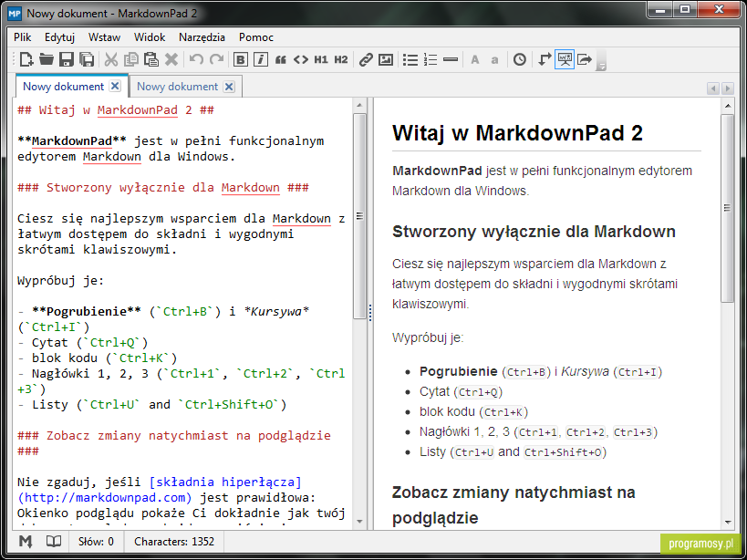747x560 pixels.
Task: Copy selection using the toolbar copy icon
Action: [131, 59]
